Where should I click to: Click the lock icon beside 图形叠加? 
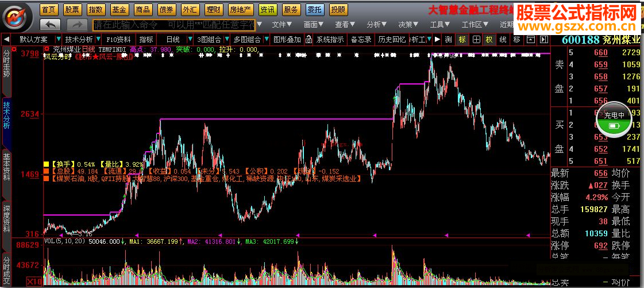point(308,40)
